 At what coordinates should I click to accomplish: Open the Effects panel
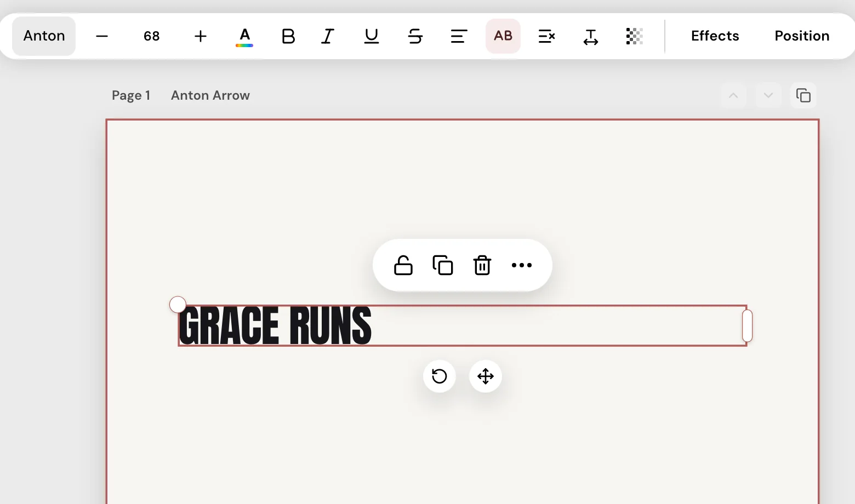pos(715,36)
